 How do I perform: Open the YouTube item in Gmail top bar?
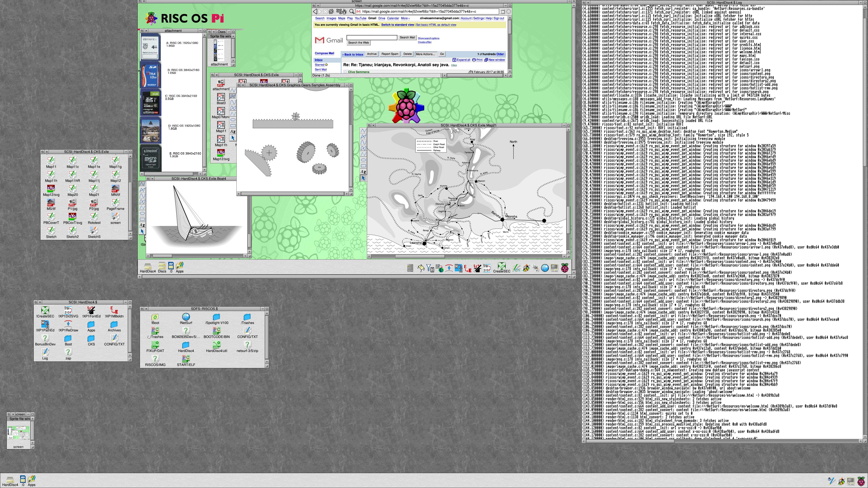click(x=360, y=18)
